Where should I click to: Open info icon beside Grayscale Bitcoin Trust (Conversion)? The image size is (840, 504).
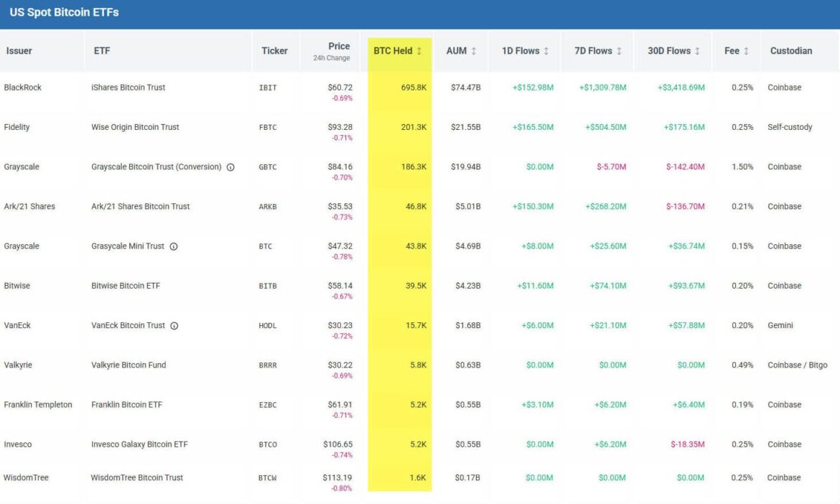tap(230, 167)
